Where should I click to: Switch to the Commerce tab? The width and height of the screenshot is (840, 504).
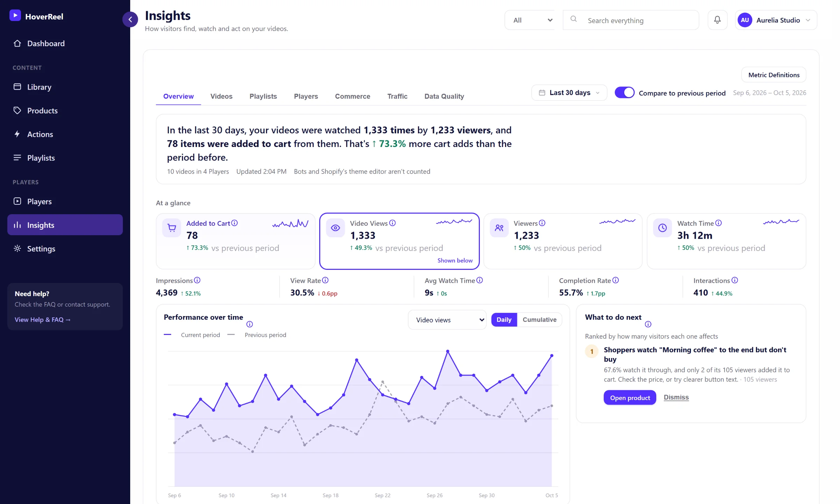point(352,96)
